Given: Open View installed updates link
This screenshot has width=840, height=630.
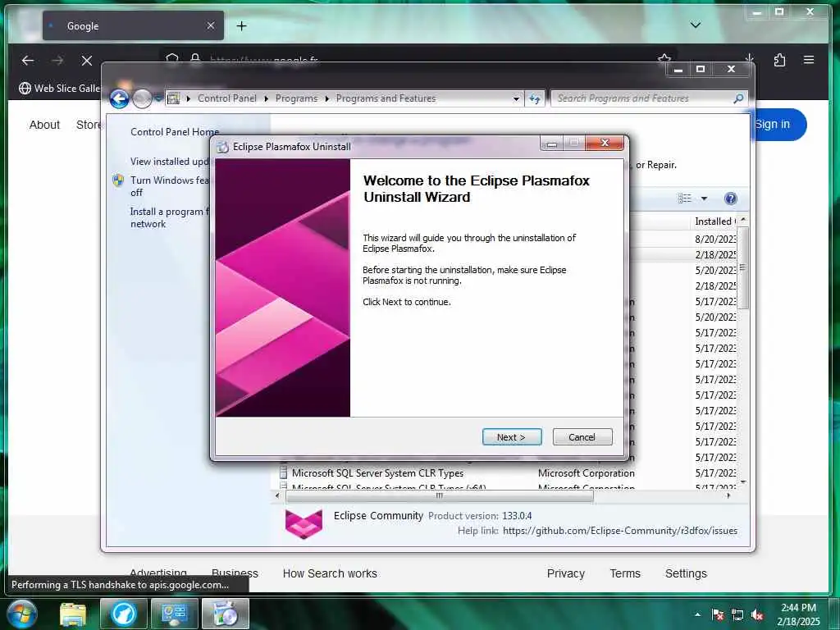Looking at the screenshot, I should 169,162.
